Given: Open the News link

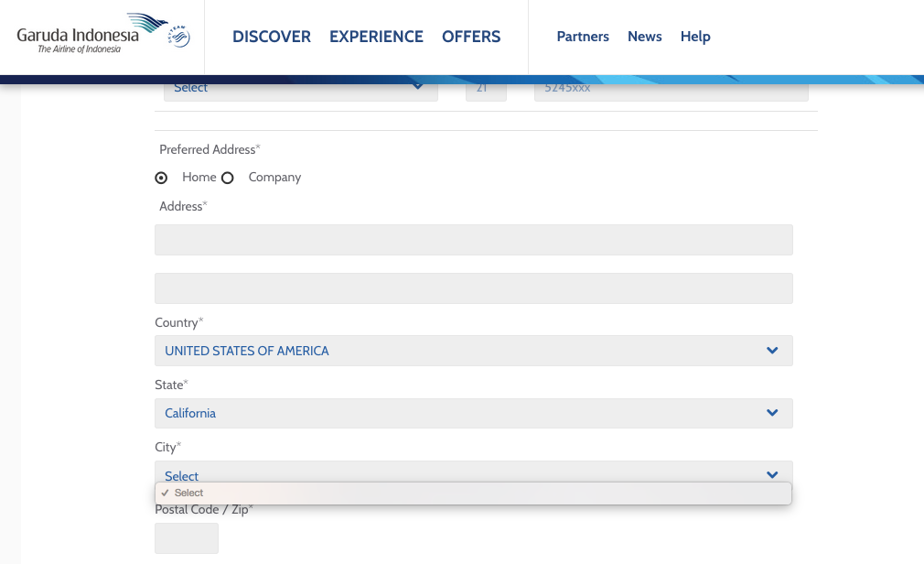Looking at the screenshot, I should point(644,37).
